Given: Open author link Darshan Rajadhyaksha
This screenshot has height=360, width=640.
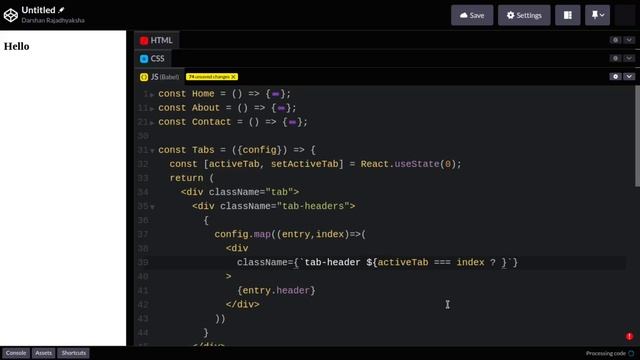Looking at the screenshot, I should click(53, 20).
